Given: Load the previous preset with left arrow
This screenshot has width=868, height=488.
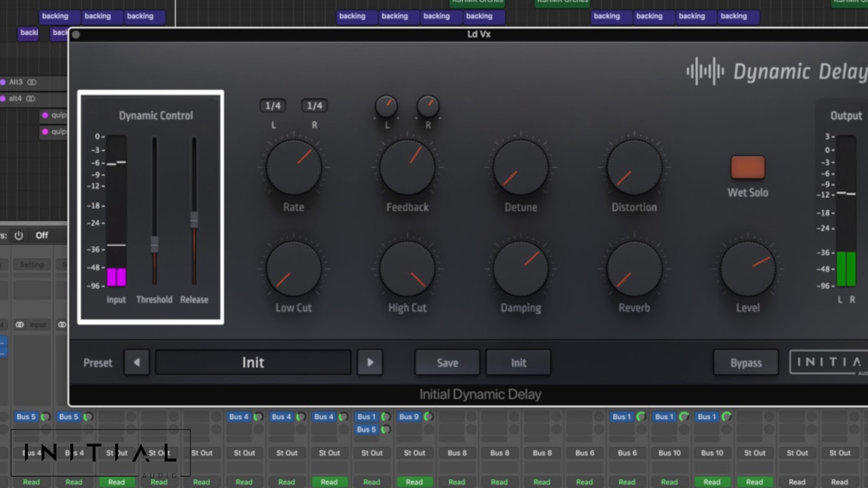Looking at the screenshot, I should (136, 363).
